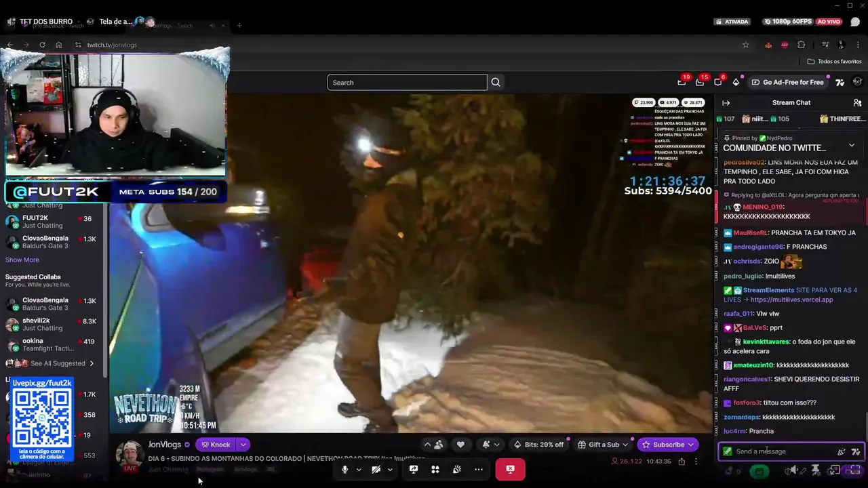Collapse the Stream Chat panel with the arrow icon

(x=726, y=103)
